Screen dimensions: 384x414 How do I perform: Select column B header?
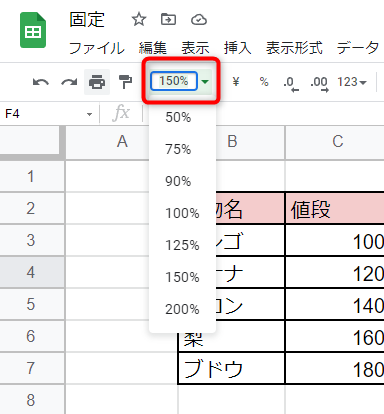pyautogui.click(x=232, y=141)
